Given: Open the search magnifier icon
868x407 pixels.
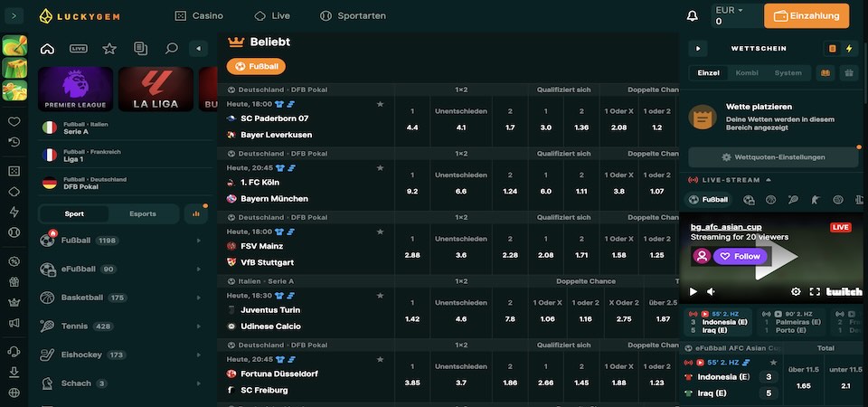Looking at the screenshot, I should (172, 49).
